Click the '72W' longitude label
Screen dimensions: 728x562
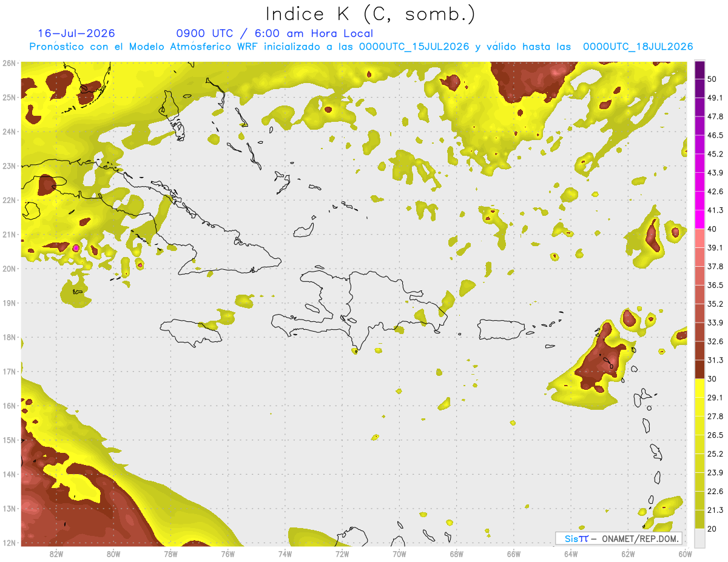point(342,554)
